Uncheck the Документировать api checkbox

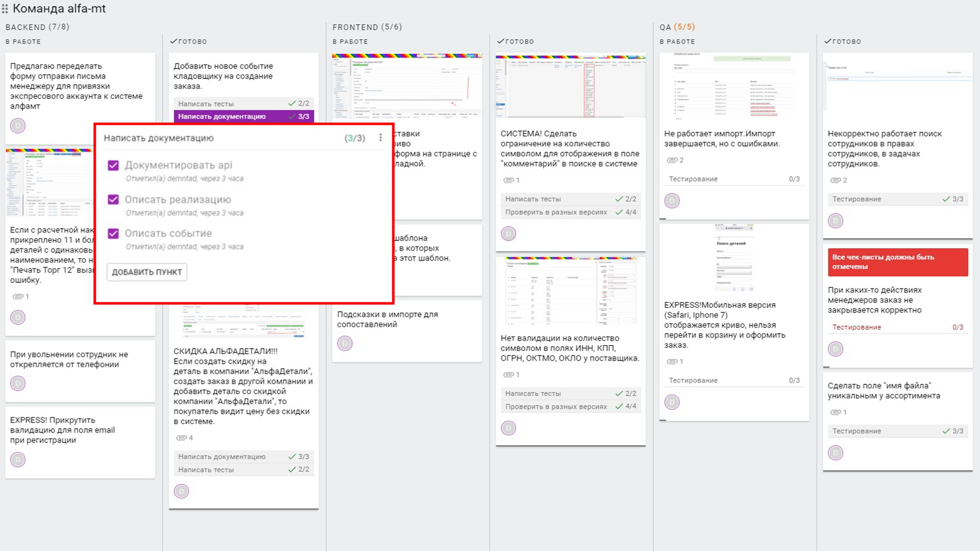click(113, 165)
